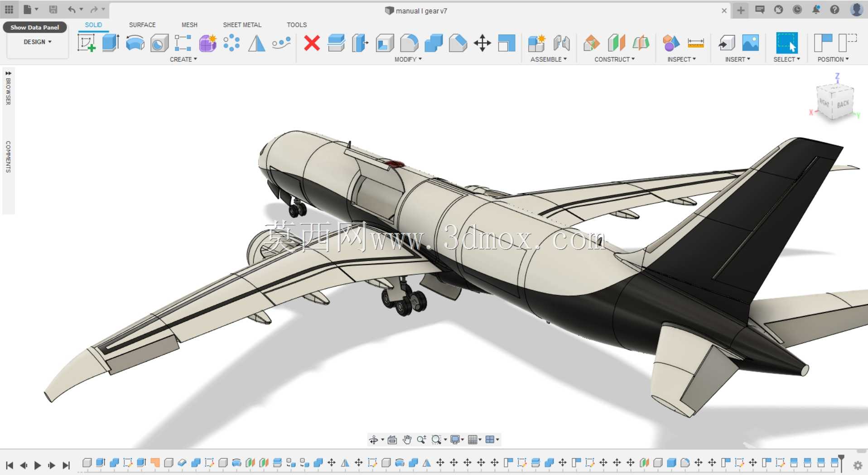Expand the POSITION menu
This screenshot has width=868, height=475.
coord(833,59)
